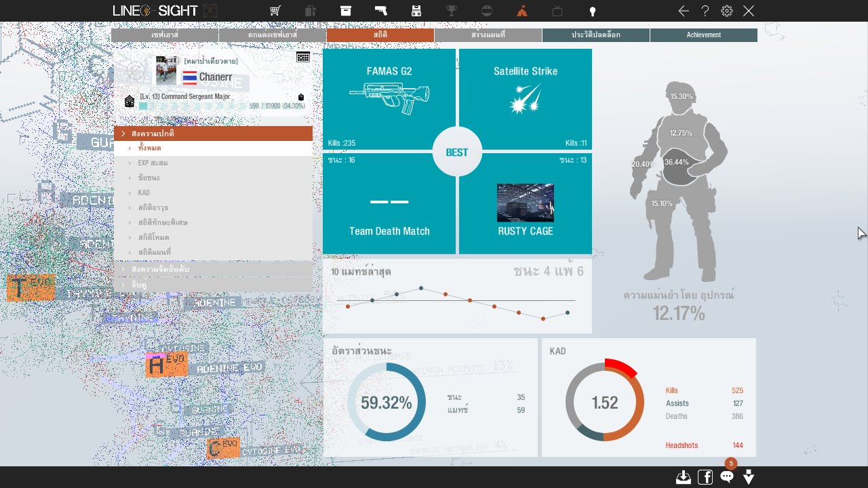Open the orange tent safehouse icon
Screen dimensions: 868x488
521,11
